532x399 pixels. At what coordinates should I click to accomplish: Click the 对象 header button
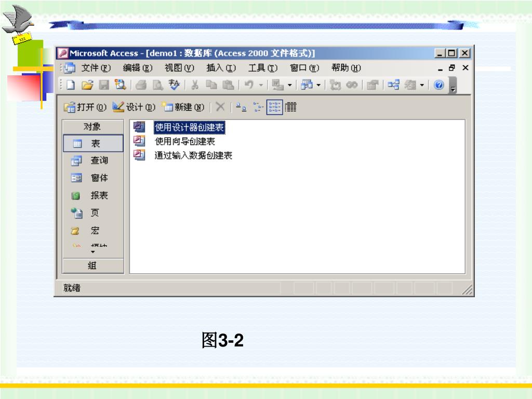tap(93, 127)
